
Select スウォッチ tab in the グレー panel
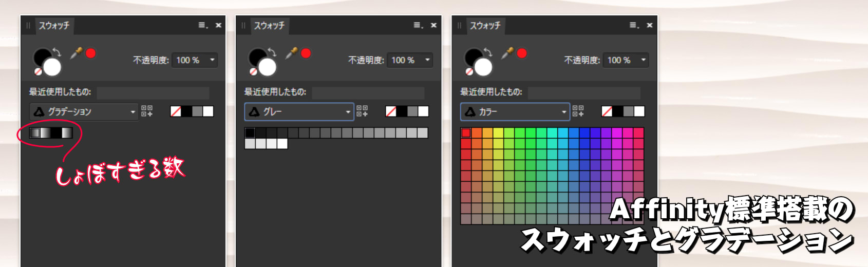coord(269,25)
